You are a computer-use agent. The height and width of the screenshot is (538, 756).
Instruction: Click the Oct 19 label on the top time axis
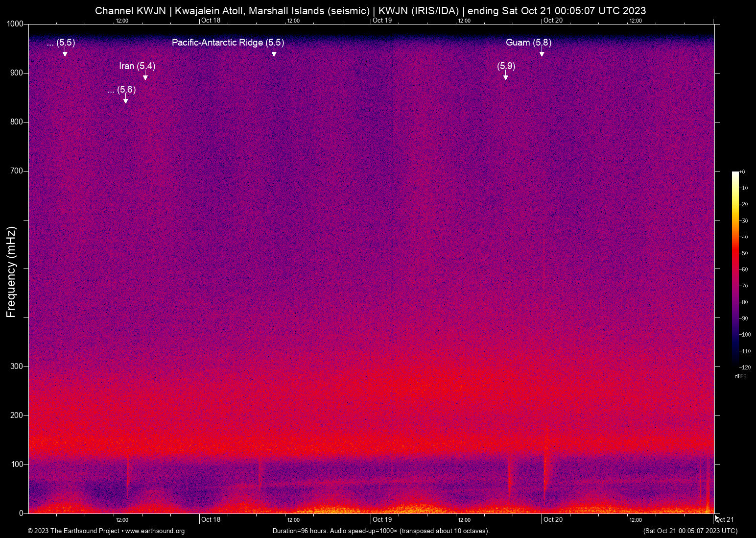382,21
